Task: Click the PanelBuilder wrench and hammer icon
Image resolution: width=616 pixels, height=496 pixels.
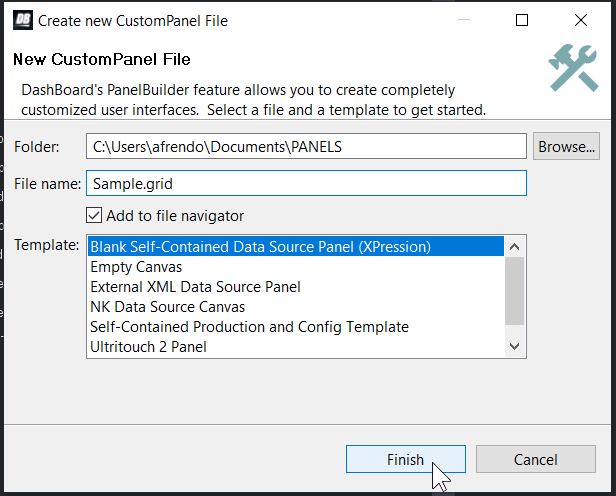Action: pos(573,68)
